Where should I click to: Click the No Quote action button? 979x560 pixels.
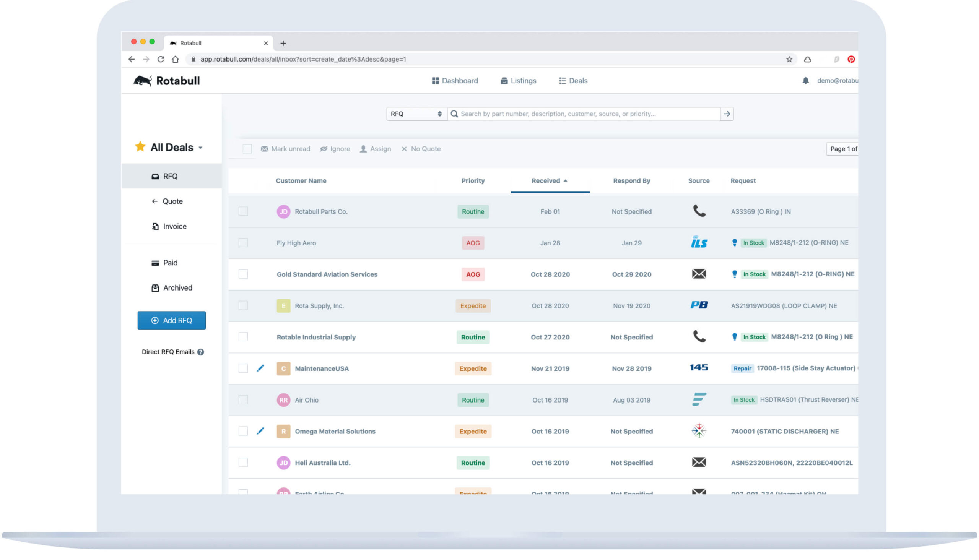[421, 149]
